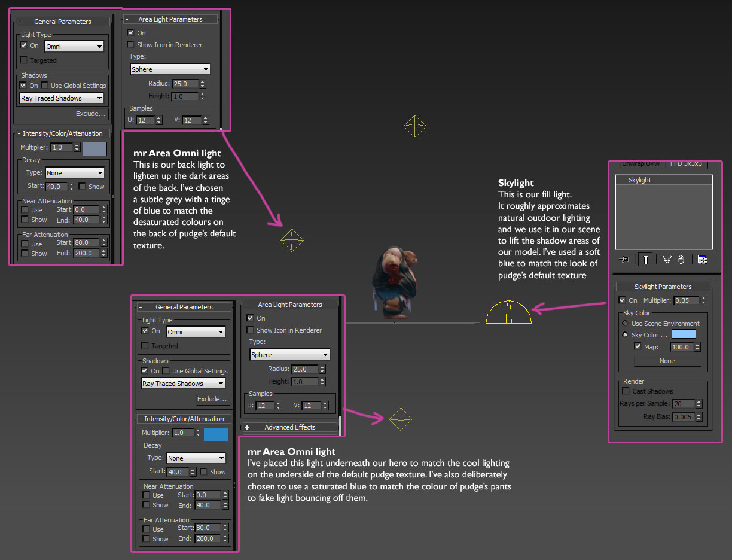Collapse Intensity/Color/Attenuation rollout with blue swatch

(x=184, y=419)
